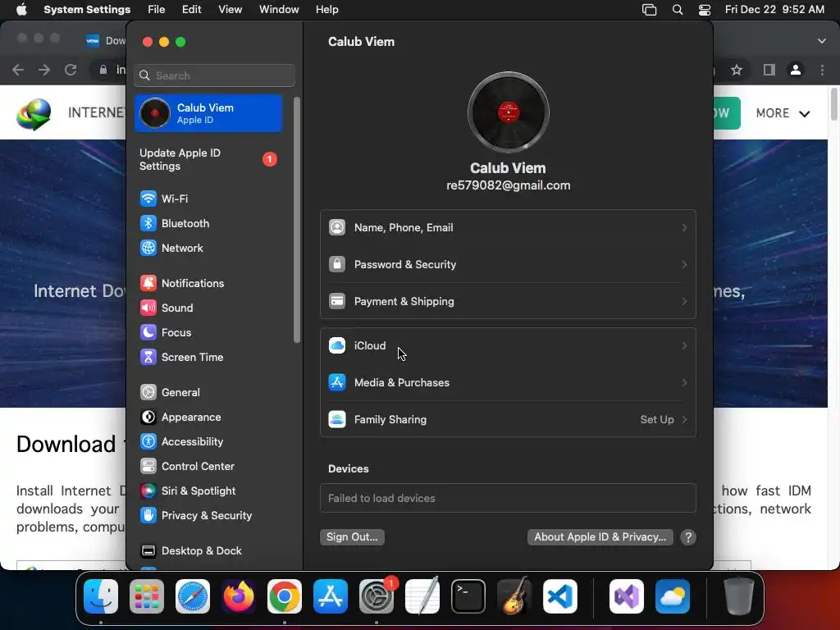The height and width of the screenshot is (630, 840).
Task: Click About Apple ID & Privacy button
Action: [x=600, y=537]
